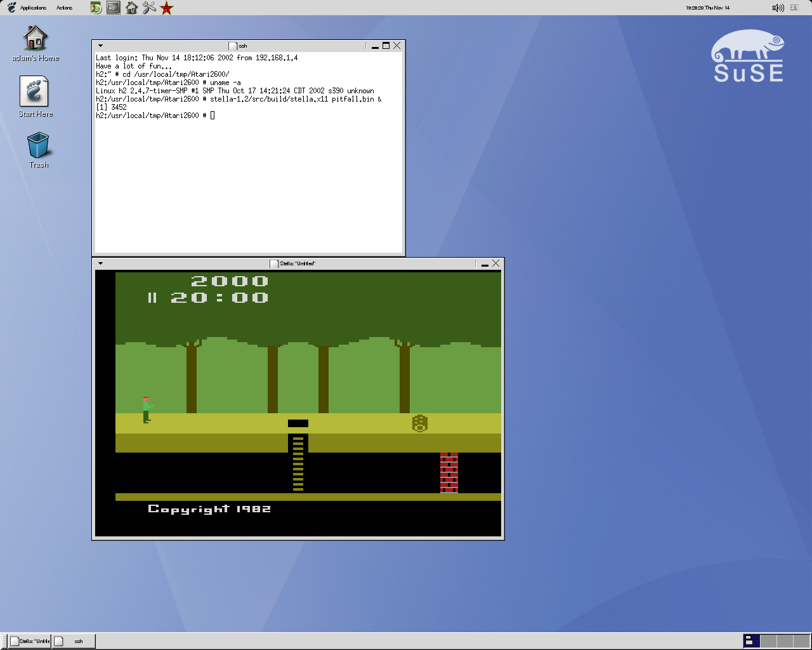This screenshot has height=650, width=812.
Task: Minimize the Stella emulator window
Action: point(485,263)
